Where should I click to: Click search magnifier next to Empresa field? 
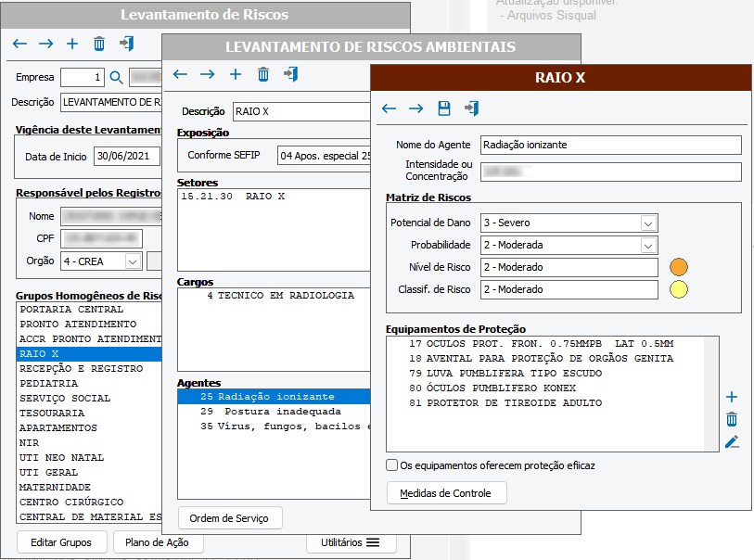pyautogui.click(x=116, y=77)
